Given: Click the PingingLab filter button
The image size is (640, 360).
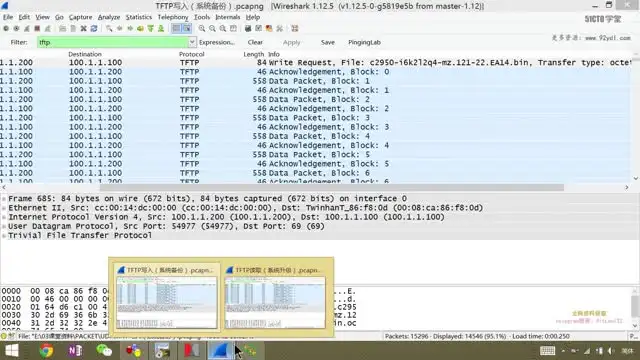Looking at the screenshot, I should click(364, 42).
